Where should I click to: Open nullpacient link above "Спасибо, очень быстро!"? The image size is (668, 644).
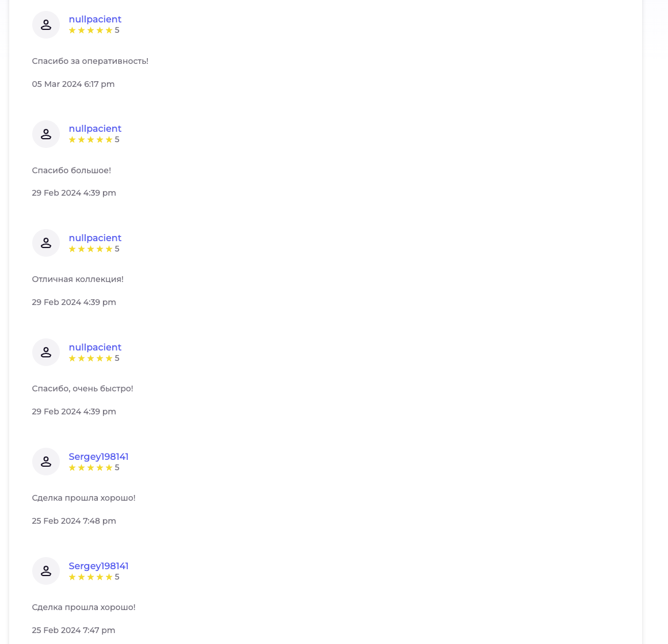(95, 348)
